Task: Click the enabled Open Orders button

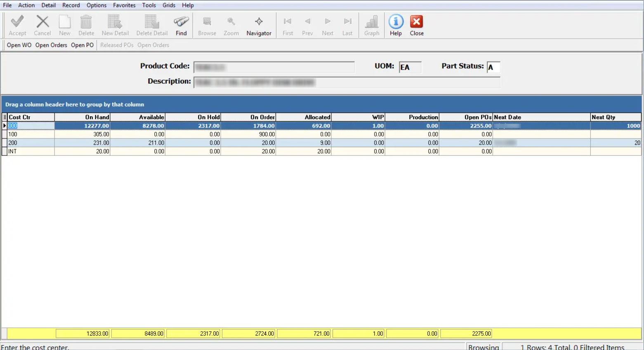Action: pos(51,45)
